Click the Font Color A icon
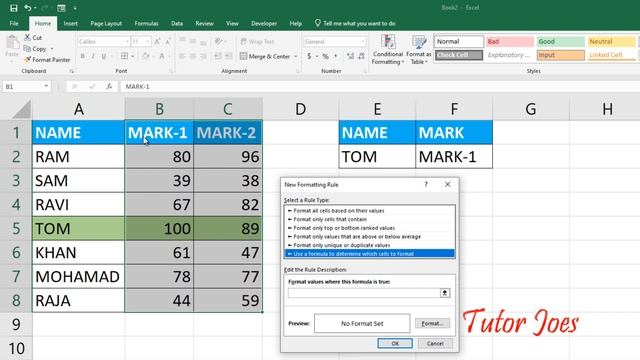Viewport: 640px width, 360px height. click(x=162, y=56)
